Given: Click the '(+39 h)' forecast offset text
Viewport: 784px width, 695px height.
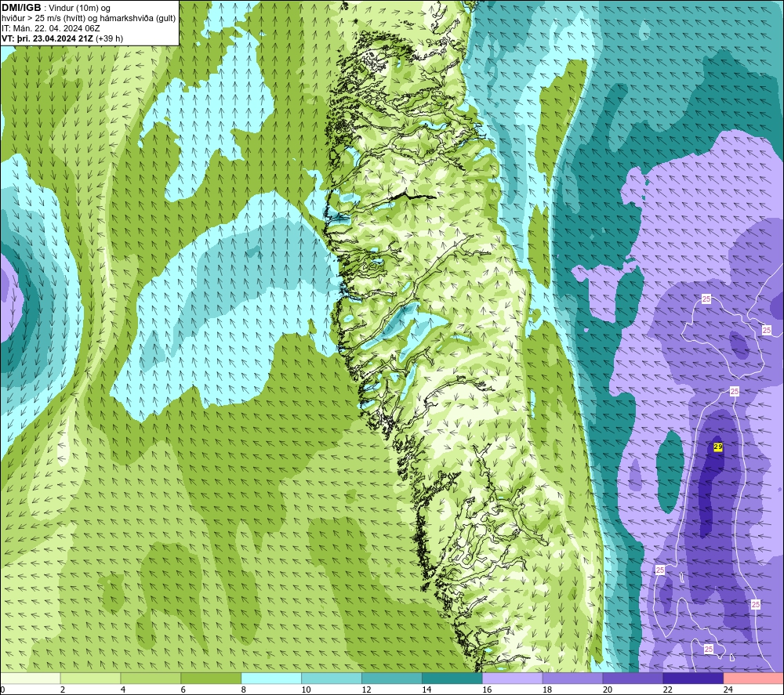Looking at the screenshot, I should [110, 38].
